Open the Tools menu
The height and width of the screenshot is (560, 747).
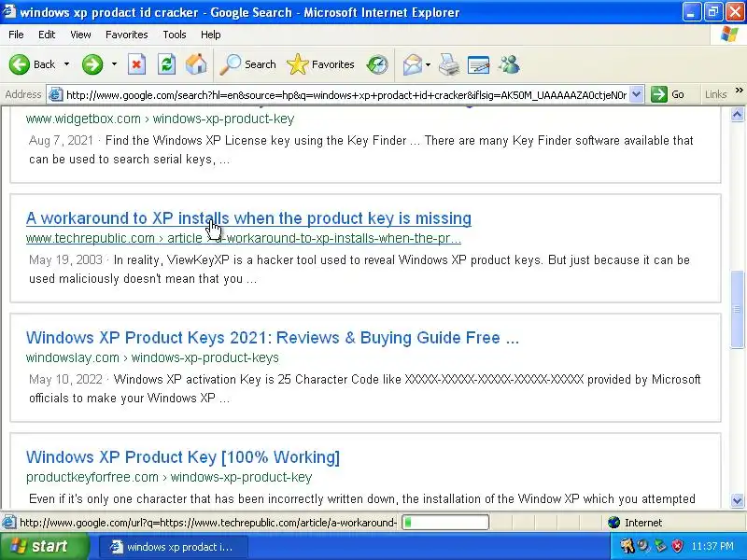click(x=175, y=35)
